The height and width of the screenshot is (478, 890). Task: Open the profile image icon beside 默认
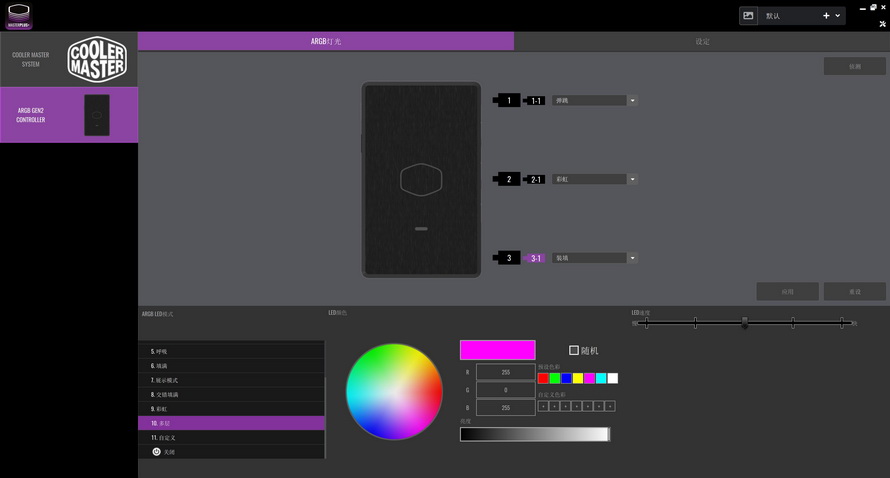(x=748, y=16)
